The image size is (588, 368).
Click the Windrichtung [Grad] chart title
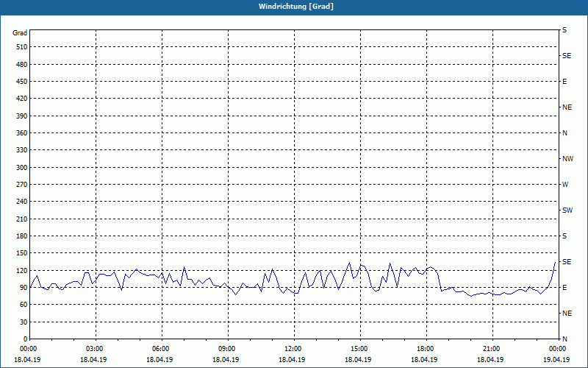click(x=296, y=7)
